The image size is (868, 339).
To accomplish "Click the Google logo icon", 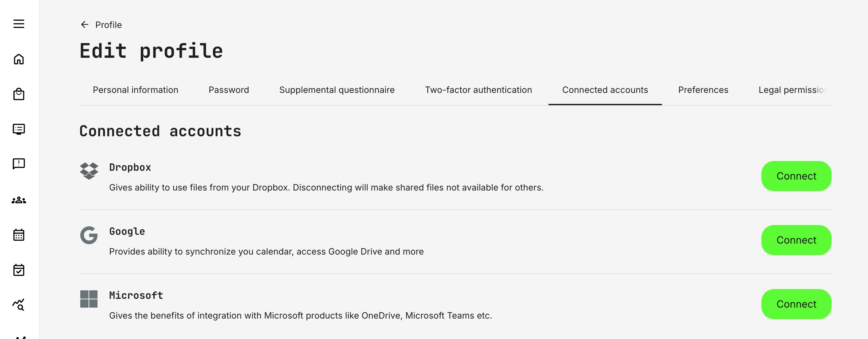I will coord(89,235).
